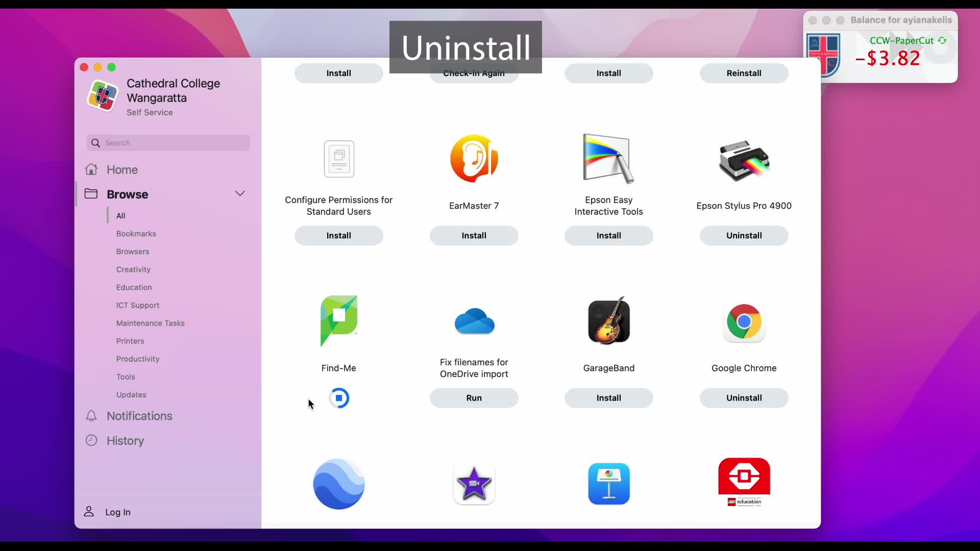Click the OneDrive cloud icon
Screen dimensions: 980x551
pos(474,321)
